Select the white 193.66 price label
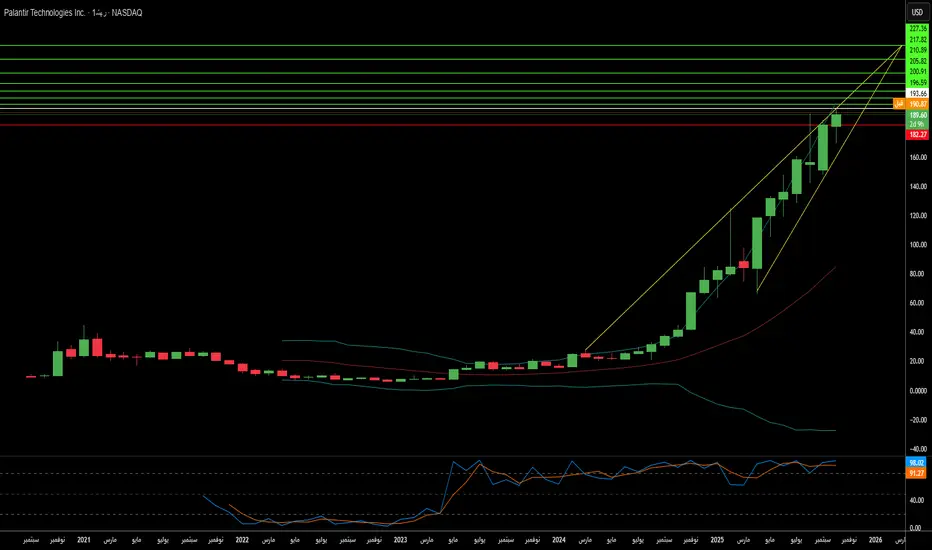Image resolution: width=932 pixels, height=550 pixels. click(x=918, y=93)
